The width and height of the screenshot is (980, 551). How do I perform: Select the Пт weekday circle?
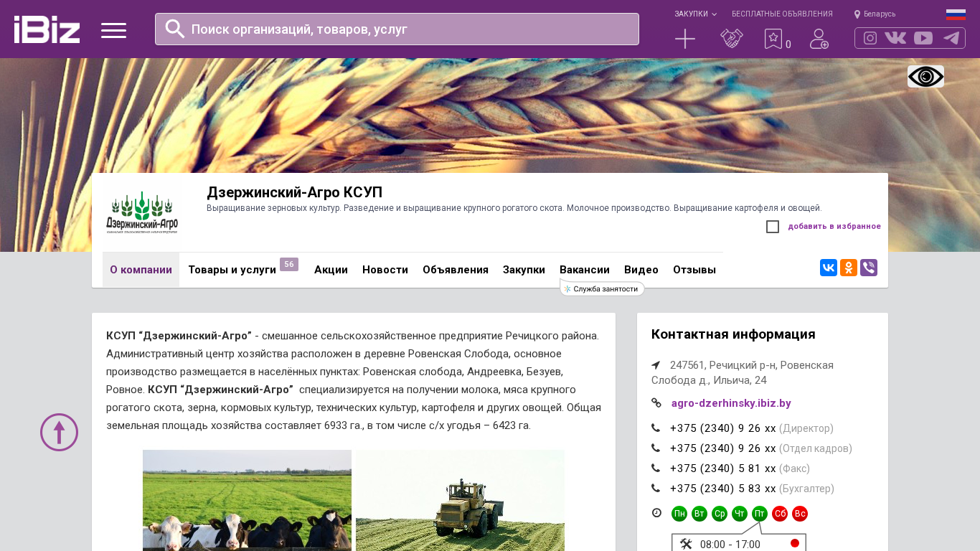click(x=760, y=514)
